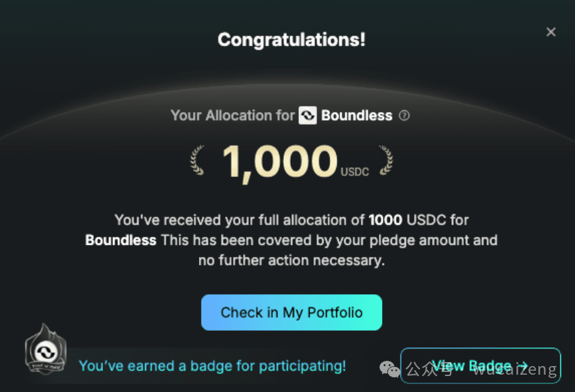Select the Congratulations! heading
Image resolution: width=575 pixels, height=392 pixels.
point(291,40)
